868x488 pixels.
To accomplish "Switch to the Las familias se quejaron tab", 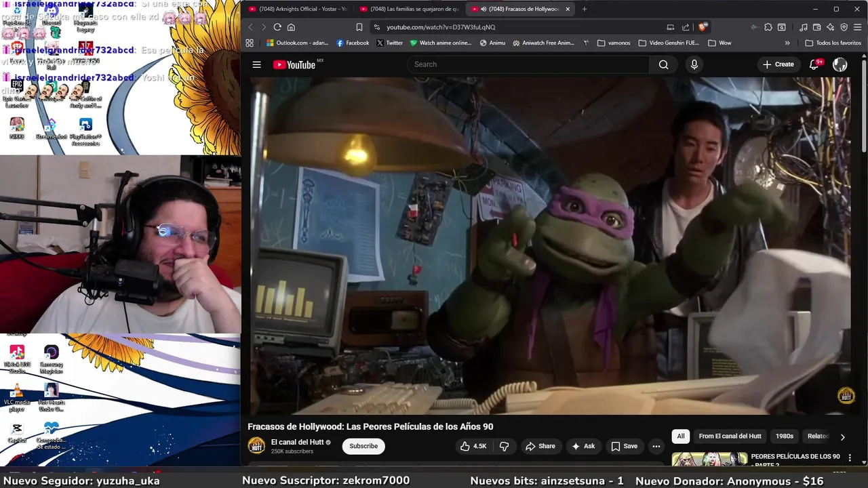I will click(x=409, y=9).
